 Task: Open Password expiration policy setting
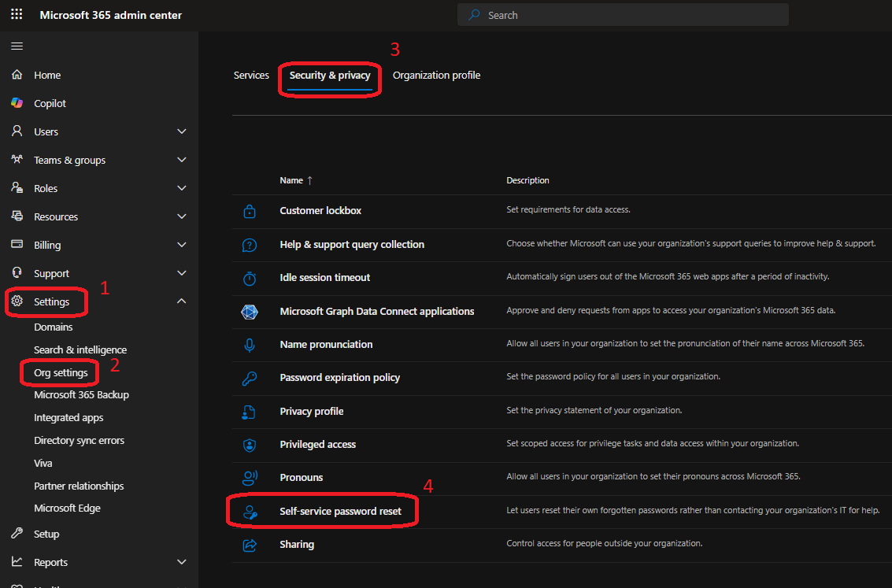339,378
